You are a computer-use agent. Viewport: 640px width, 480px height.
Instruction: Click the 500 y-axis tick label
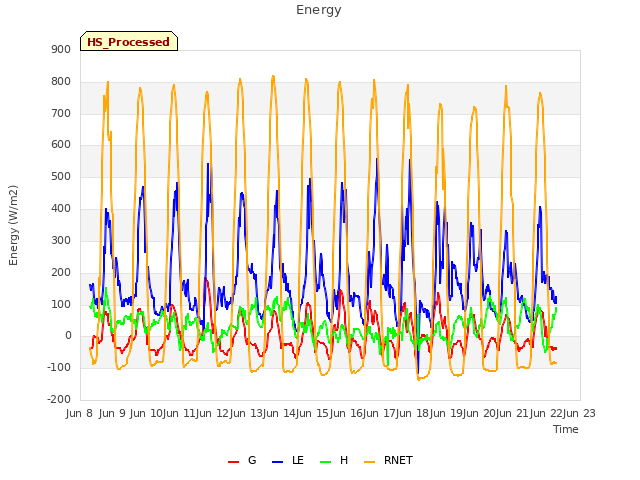coord(61,177)
